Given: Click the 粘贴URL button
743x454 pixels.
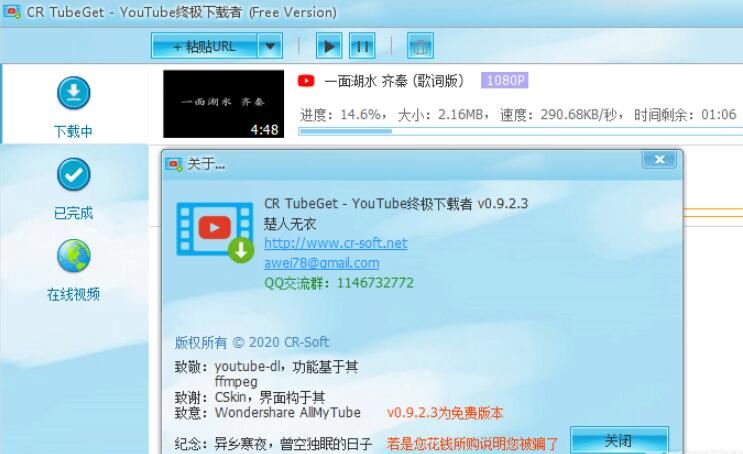Looking at the screenshot, I should tap(204, 46).
